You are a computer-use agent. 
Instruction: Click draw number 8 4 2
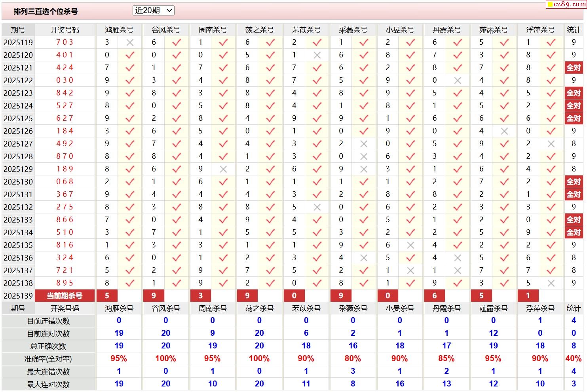point(65,93)
